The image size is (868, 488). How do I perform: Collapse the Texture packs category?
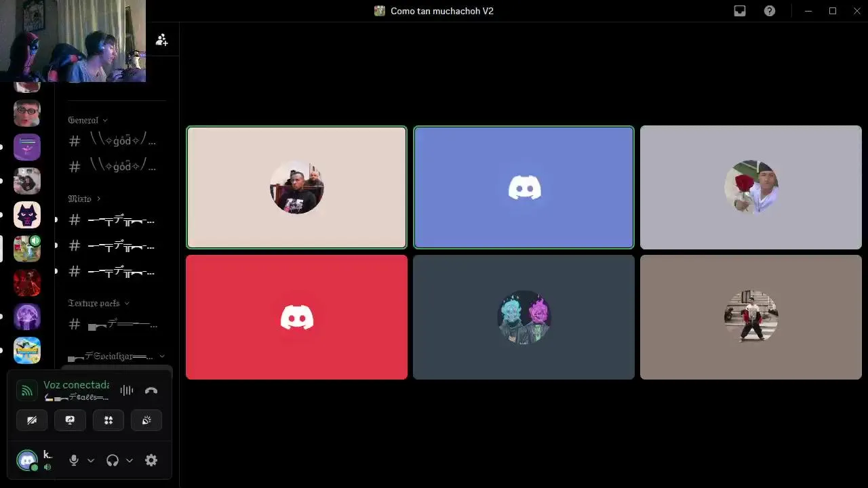(x=98, y=303)
